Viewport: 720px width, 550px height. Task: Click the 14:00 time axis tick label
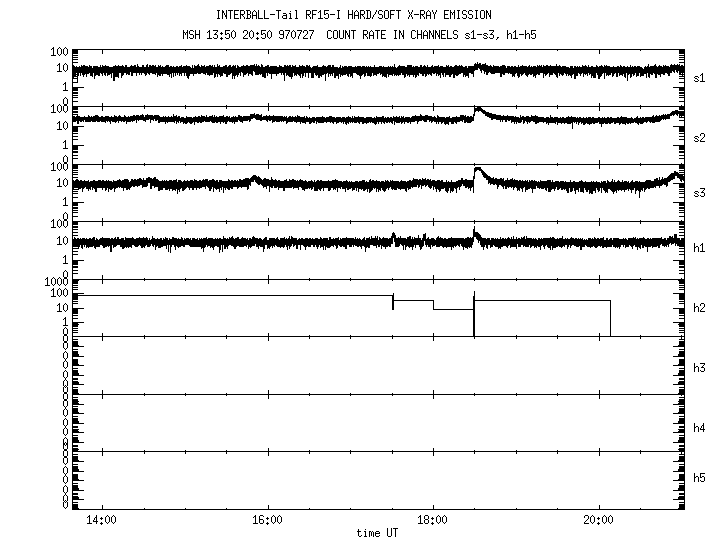click(x=101, y=520)
